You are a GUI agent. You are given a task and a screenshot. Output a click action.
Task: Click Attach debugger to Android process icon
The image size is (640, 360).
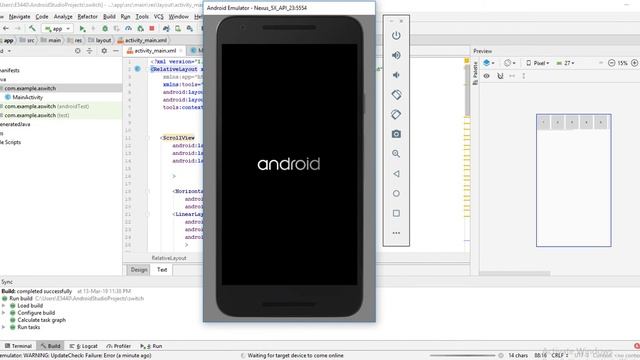coord(140,29)
